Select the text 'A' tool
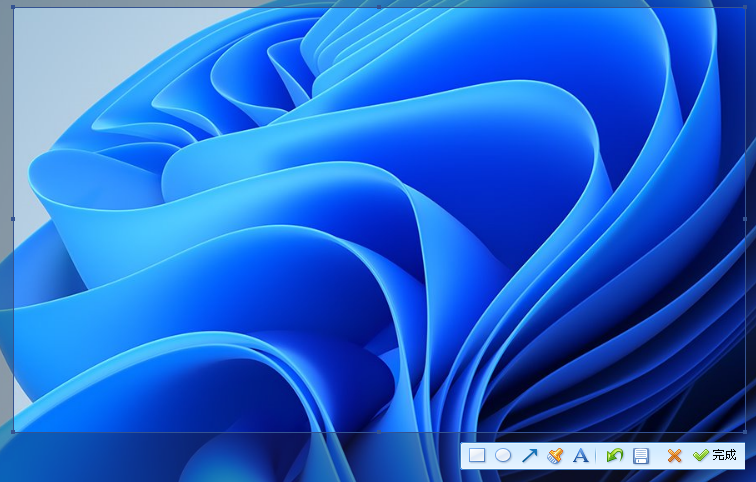Viewport: 756px width, 482px height. coord(581,455)
